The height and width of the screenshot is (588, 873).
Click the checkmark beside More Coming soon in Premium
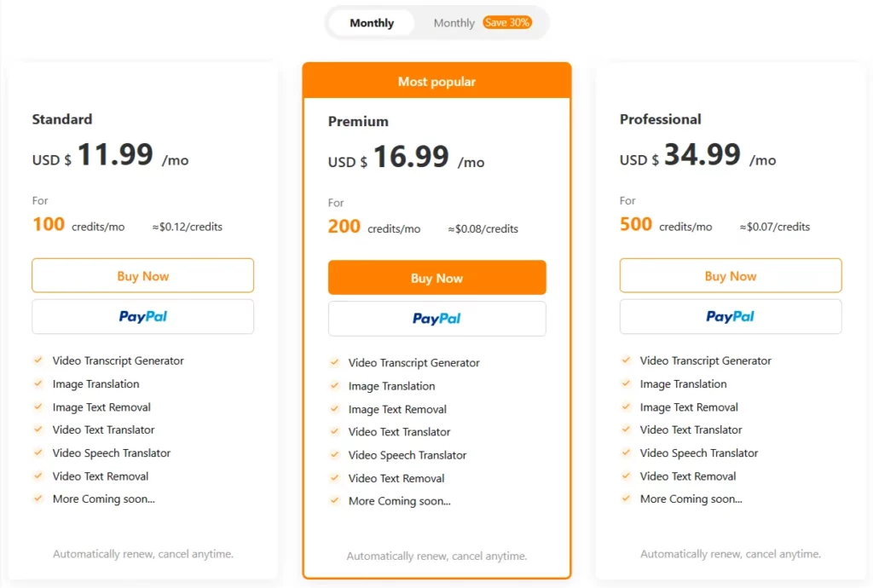[x=333, y=501]
